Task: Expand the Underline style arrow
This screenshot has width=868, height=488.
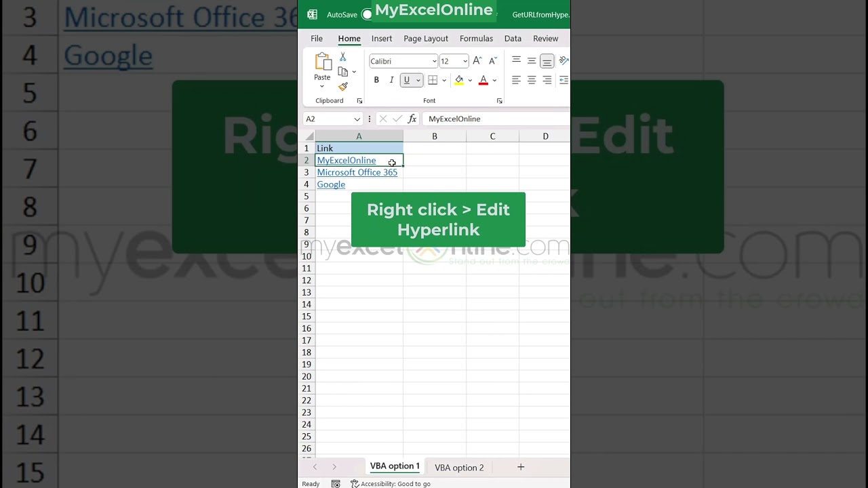Action: (418, 80)
